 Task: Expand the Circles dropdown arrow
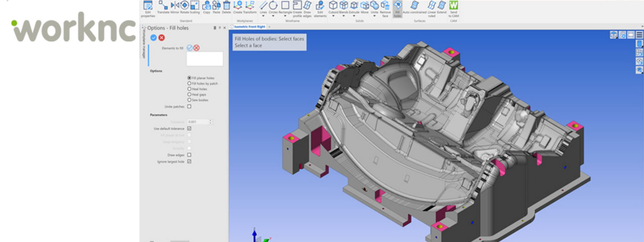point(273,16)
